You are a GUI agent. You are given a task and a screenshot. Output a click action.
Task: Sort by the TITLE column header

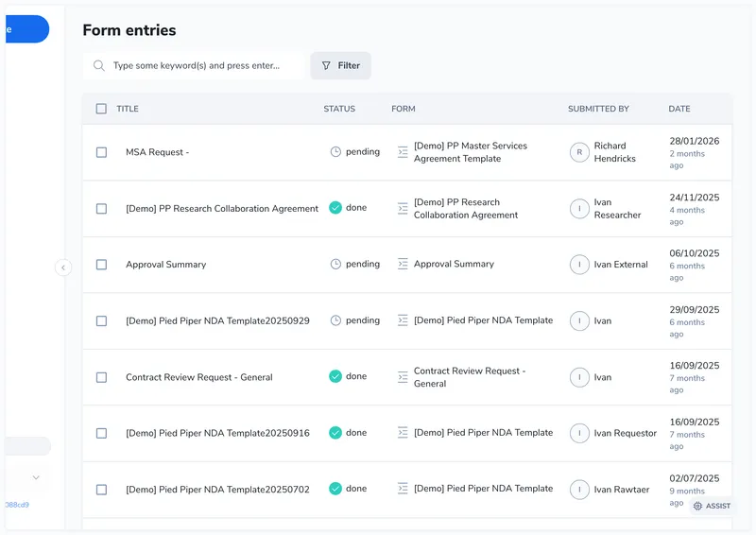128,109
